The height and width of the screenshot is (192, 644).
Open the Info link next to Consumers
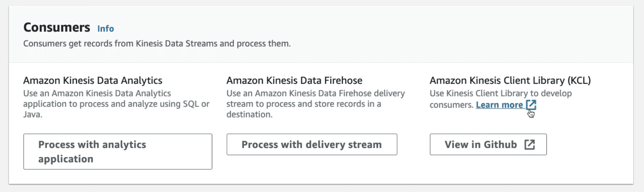(x=106, y=29)
